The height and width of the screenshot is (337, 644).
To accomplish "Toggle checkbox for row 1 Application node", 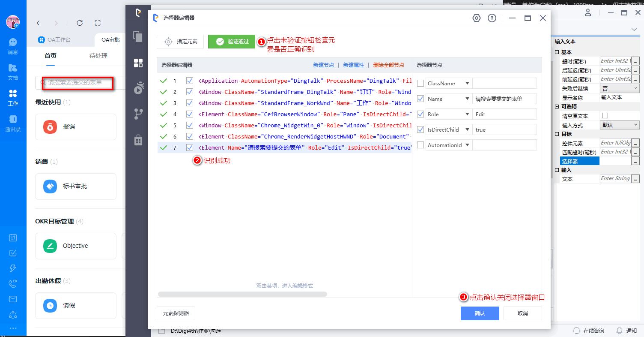I will tap(190, 81).
